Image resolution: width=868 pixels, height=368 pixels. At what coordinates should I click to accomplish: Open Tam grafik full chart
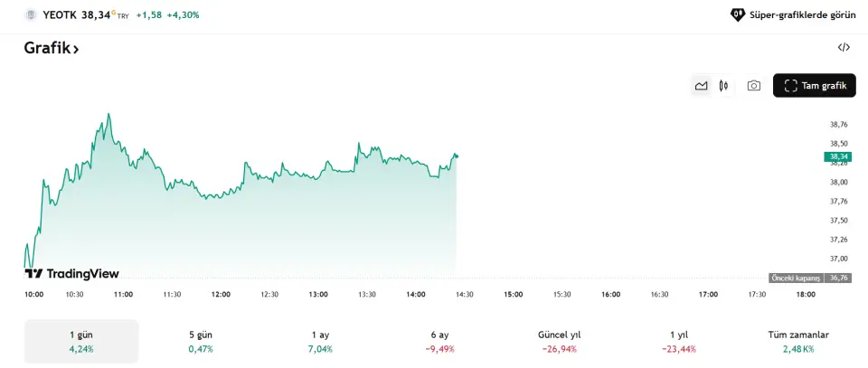click(814, 86)
